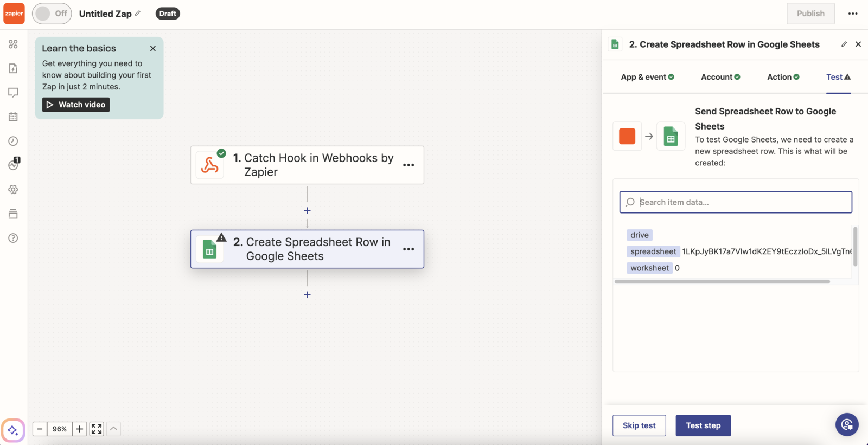Click the vertical scrollbar in data list

(x=856, y=247)
